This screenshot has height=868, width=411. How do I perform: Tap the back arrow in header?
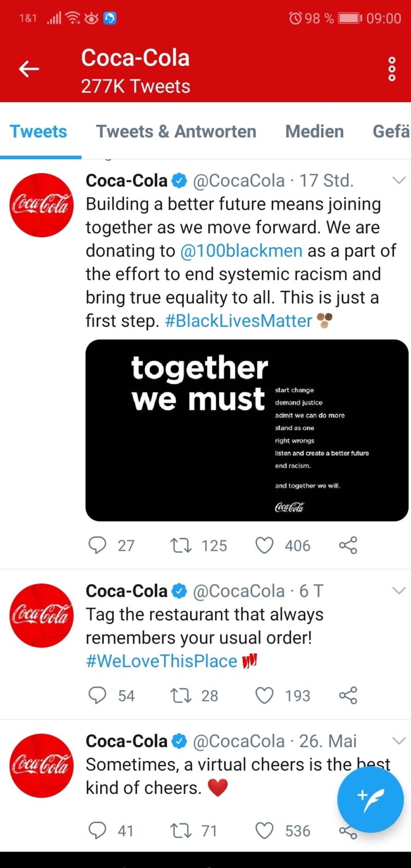[29, 69]
